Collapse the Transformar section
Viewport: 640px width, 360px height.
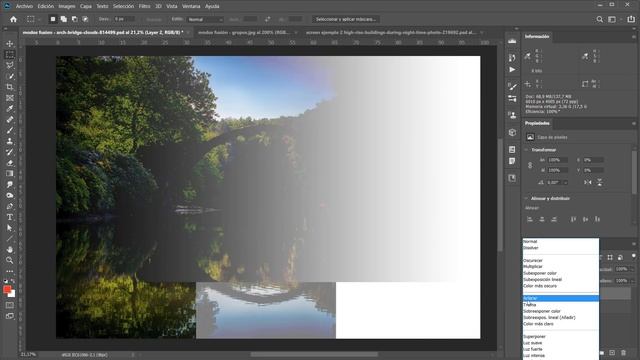tap(526, 150)
